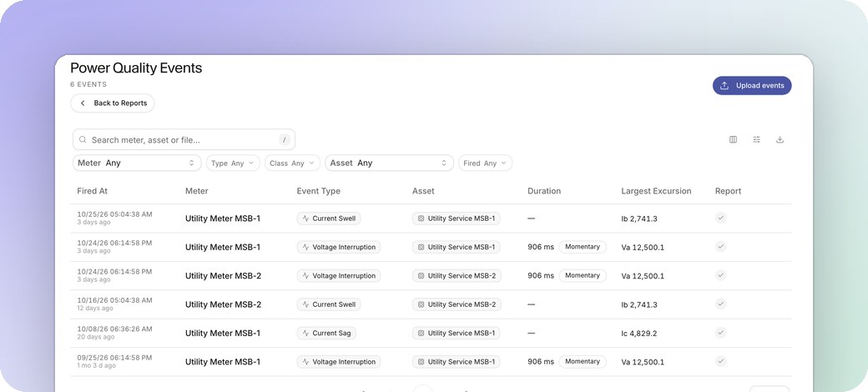Click timestamp 10/08/26 06:36:26 AM
The width and height of the screenshot is (868, 392).
pos(114,329)
